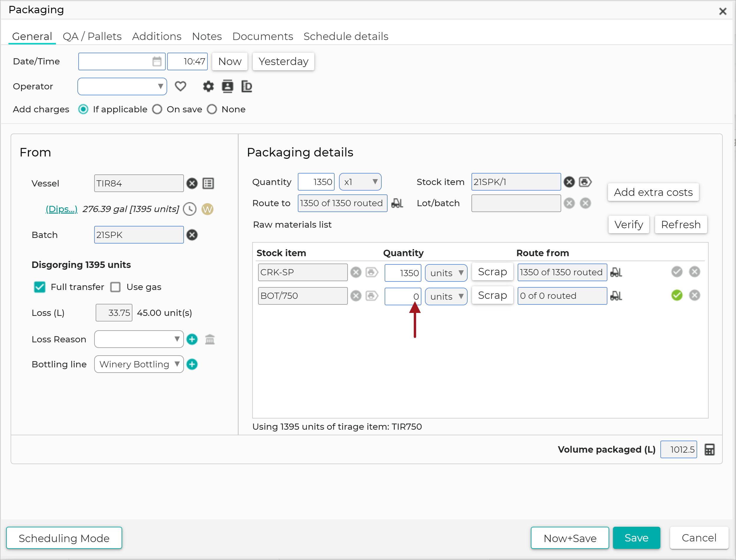Set date using the Yesterday button

pyautogui.click(x=283, y=61)
